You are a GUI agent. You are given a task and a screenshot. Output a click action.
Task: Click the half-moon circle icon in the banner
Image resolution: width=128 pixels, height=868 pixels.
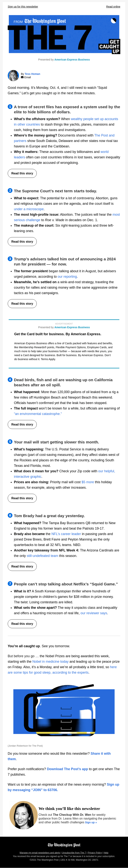pos(113,21)
